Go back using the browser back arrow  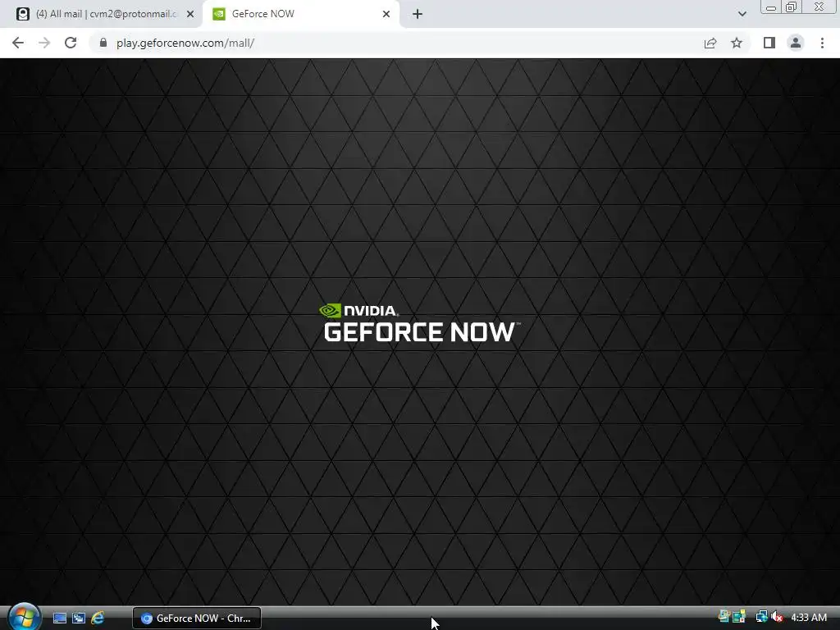click(x=18, y=43)
